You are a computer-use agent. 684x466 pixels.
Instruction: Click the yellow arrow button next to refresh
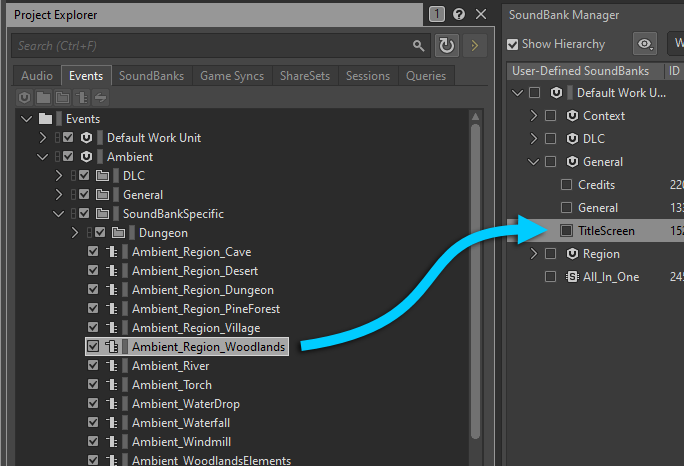(x=474, y=46)
